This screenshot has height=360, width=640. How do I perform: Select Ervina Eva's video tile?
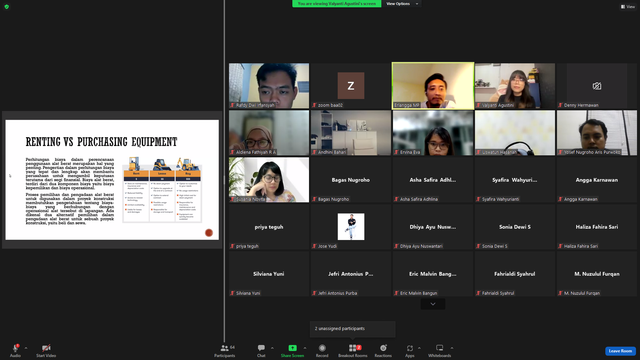(x=433, y=133)
